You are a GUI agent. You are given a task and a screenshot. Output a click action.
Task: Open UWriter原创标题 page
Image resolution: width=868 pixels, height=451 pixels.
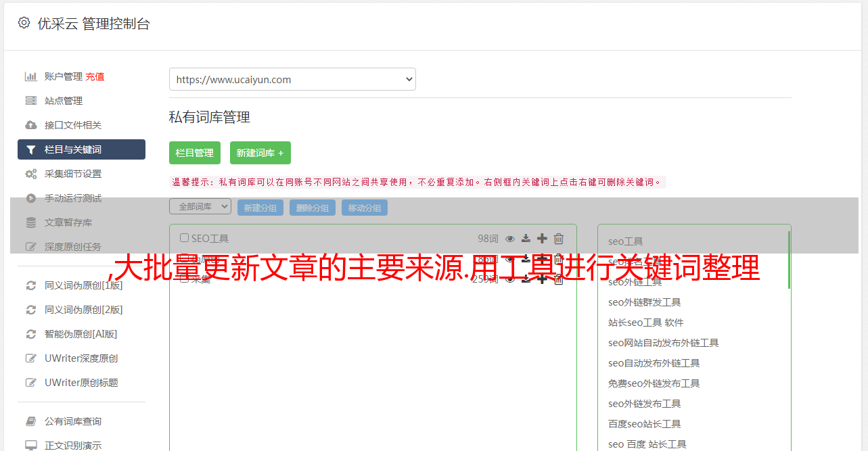pos(81,383)
